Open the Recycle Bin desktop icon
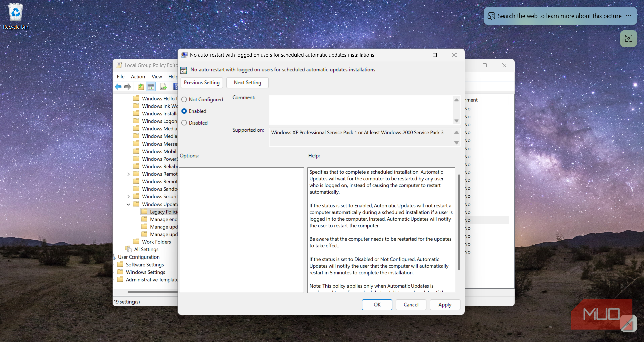 tap(15, 16)
